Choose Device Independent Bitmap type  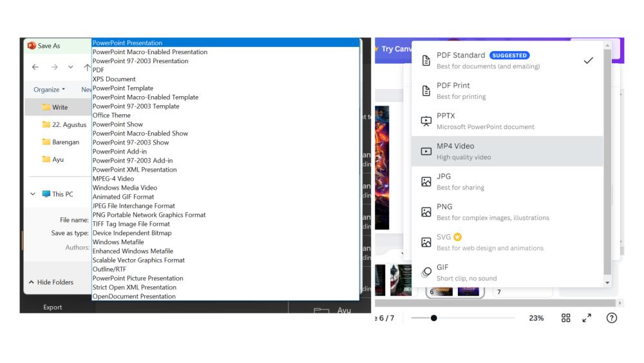225,233
